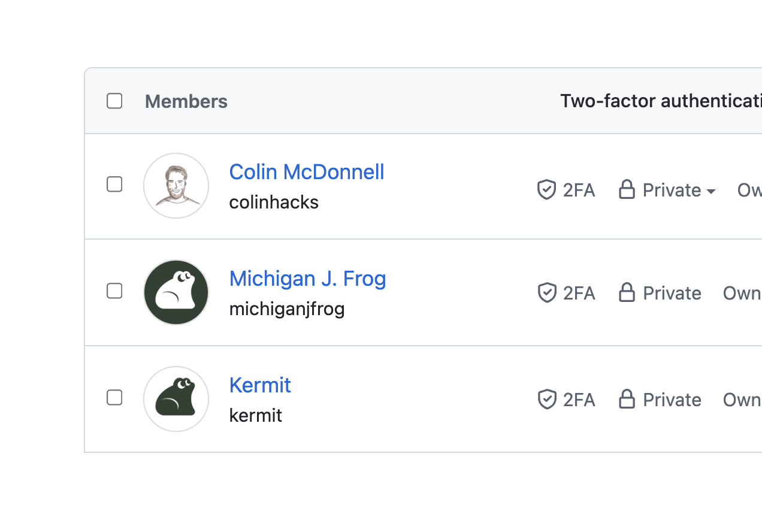Click the 2FA shield icon for Colin McDonnell
The height and width of the screenshot is (532, 762).
[546, 191]
